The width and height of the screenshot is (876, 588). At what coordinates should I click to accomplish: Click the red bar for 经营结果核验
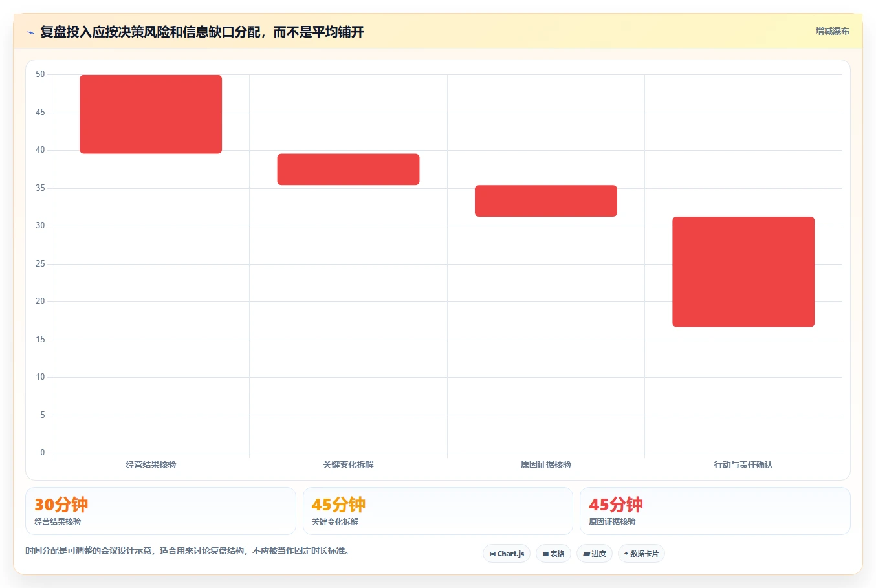pyautogui.click(x=151, y=114)
